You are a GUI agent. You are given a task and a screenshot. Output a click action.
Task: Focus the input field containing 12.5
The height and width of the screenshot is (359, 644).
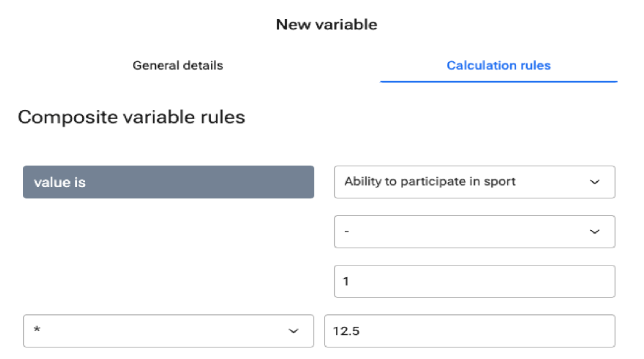pos(470,331)
